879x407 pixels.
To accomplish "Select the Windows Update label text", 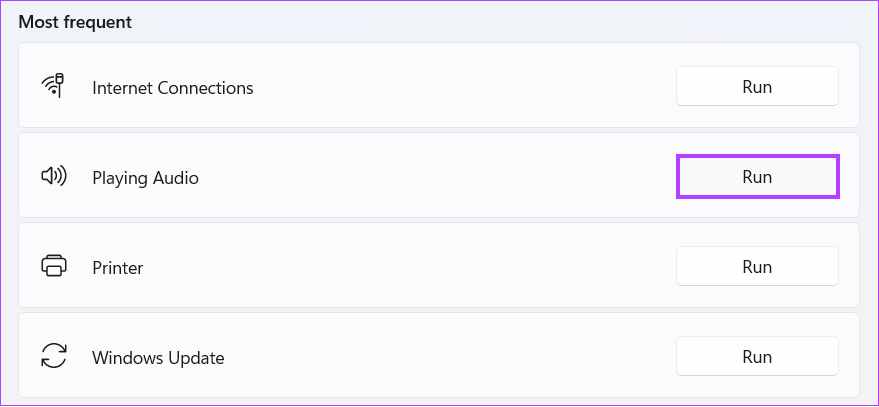I will click(158, 358).
